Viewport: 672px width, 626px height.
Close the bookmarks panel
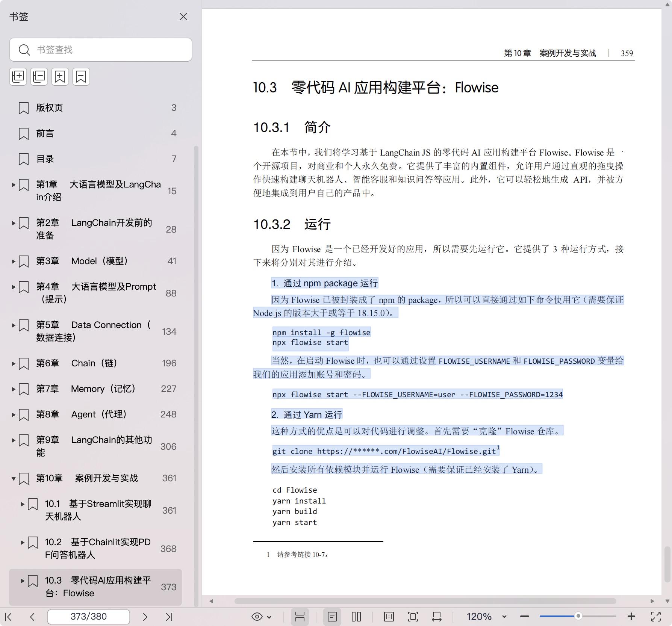pos(183,17)
